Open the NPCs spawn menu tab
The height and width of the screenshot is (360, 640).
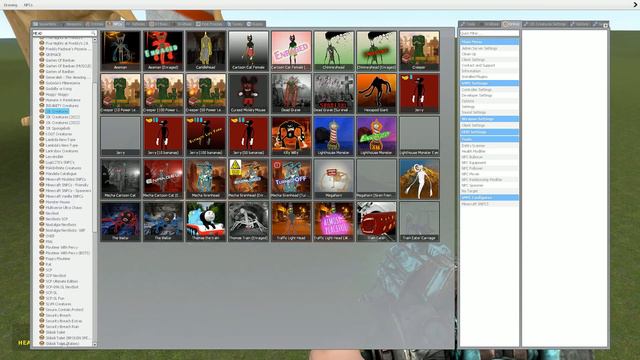(115, 24)
